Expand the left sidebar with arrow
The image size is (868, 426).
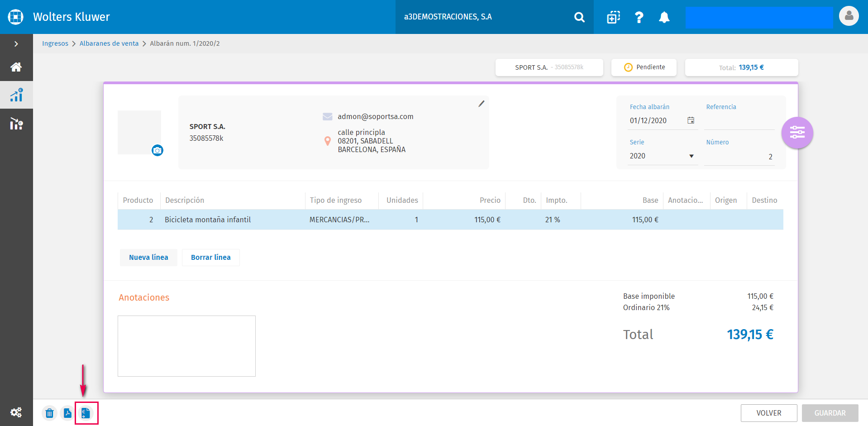coord(16,44)
